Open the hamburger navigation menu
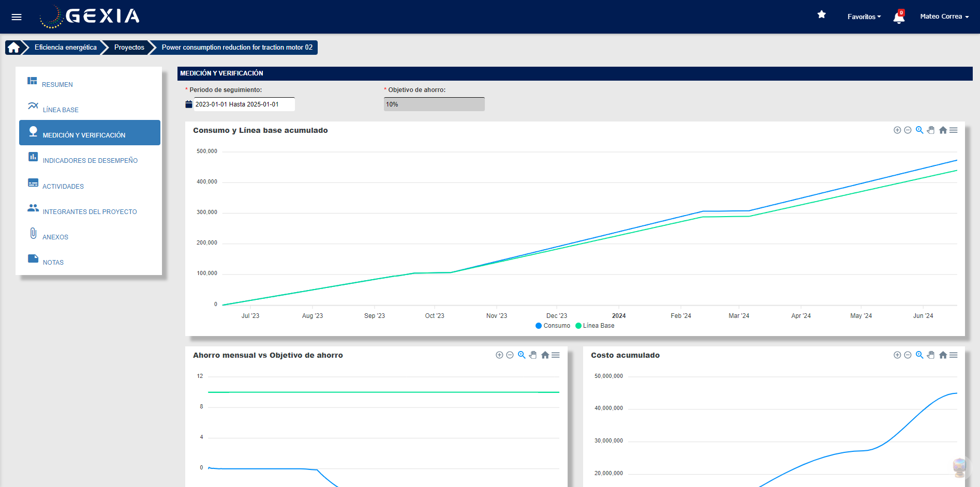The image size is (980, 487). [17, 17]
